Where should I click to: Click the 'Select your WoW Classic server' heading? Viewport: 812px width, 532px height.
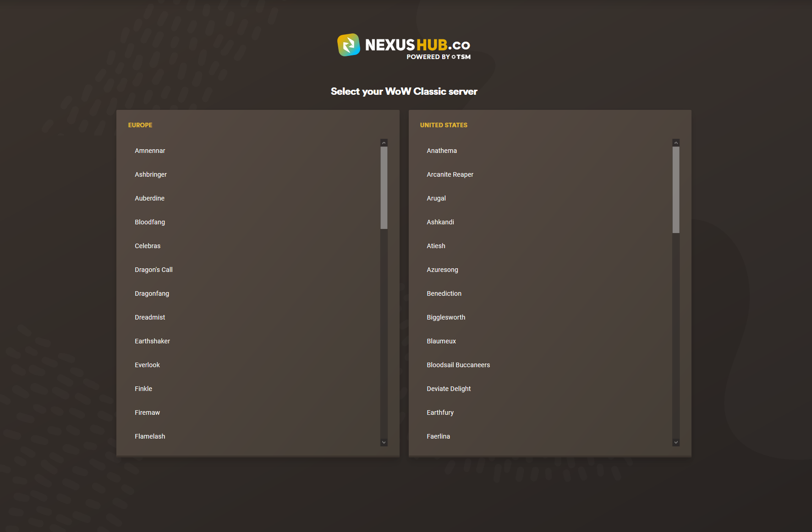tap(404, 92)
